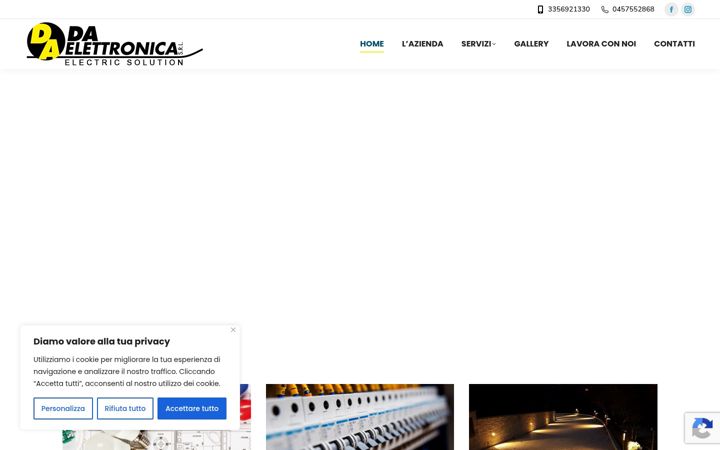Open the Instagram profile icon
The width and height of the screenshot is (720, 450).
(x=688, y=9)
